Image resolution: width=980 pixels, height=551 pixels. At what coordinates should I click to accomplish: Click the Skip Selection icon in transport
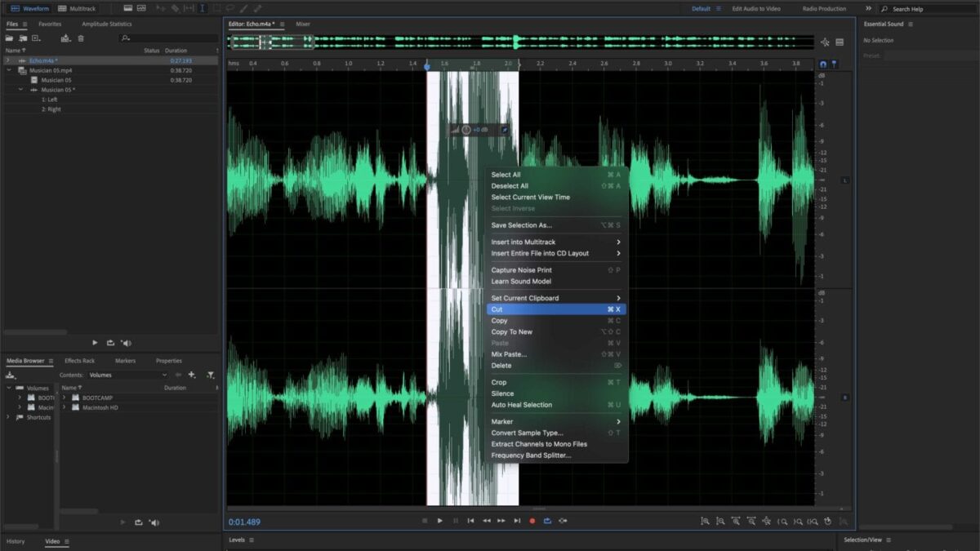click(562, 521)
